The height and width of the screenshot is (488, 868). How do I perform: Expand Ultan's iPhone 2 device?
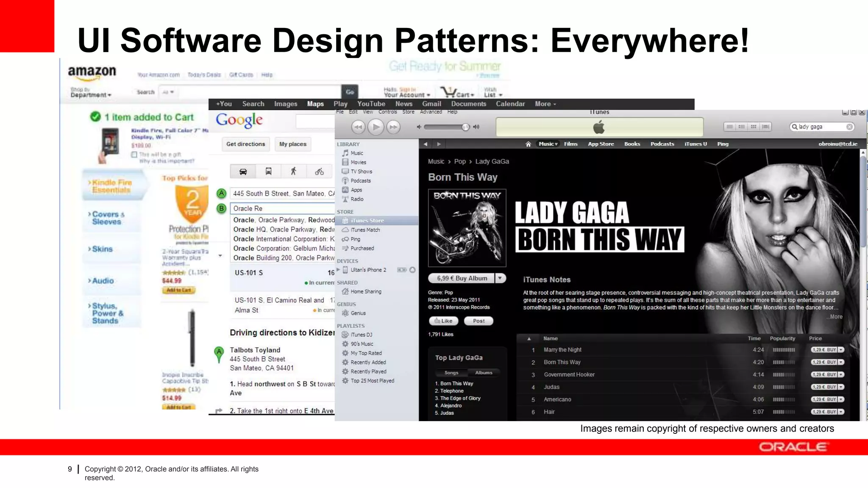pos(338,269)
